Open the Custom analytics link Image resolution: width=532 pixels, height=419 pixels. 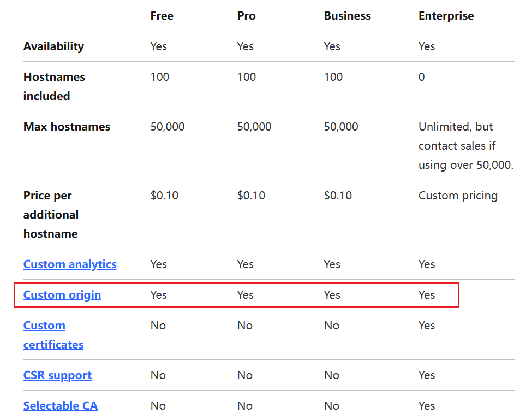pyautogui.click(x=70, y=264)
